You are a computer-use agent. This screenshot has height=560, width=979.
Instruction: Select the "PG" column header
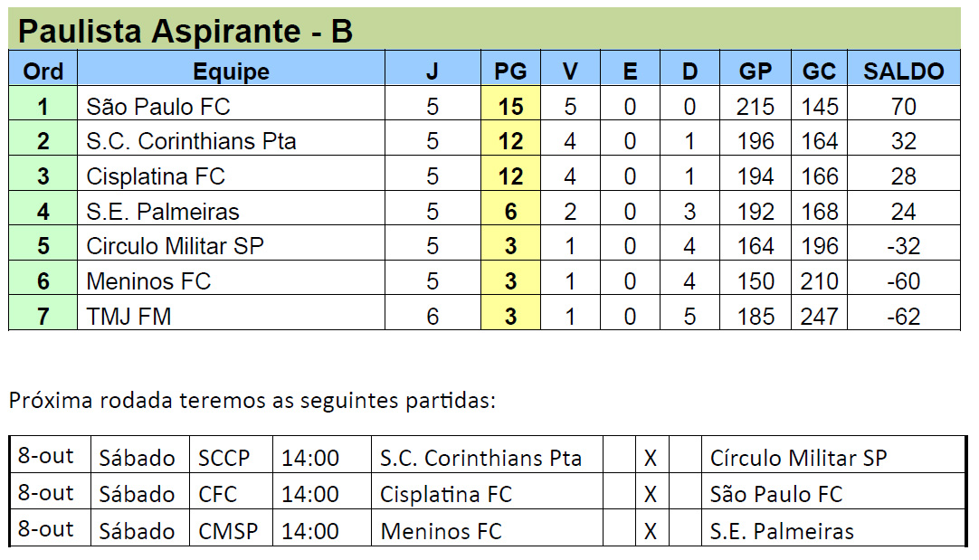pos(510,71)
